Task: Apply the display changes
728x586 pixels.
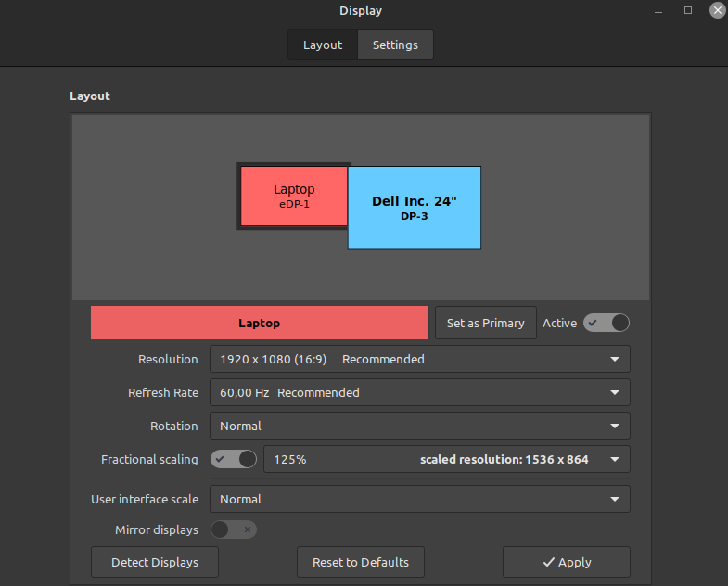Action: pyautogui.click(x=566, y=562)
